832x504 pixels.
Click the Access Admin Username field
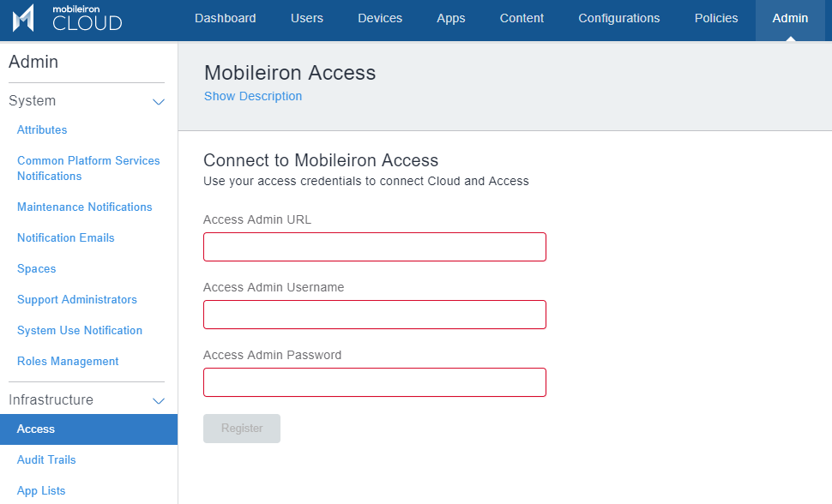point(374,315)
